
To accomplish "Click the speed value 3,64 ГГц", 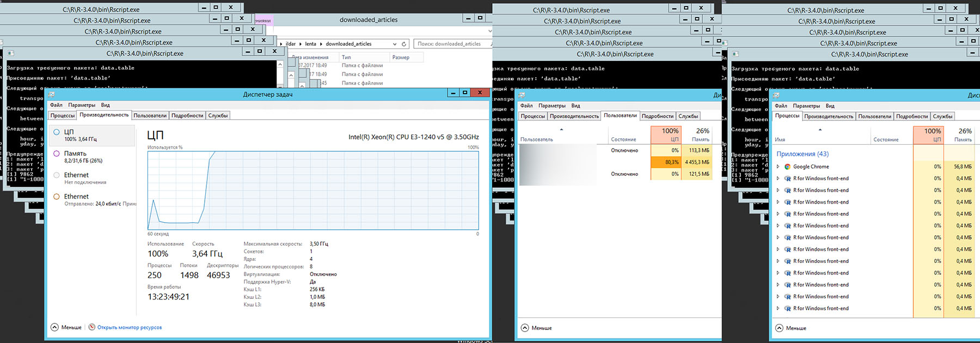I will [x=207, y=254].
